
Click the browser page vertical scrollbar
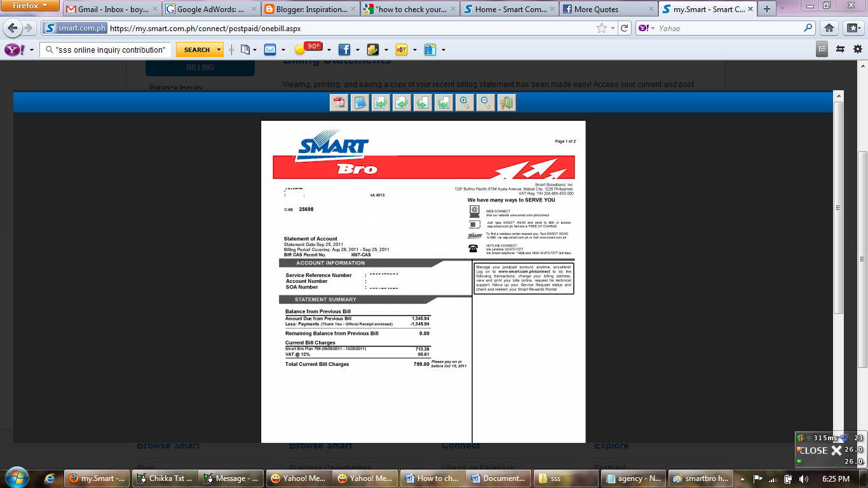coord(862,259)
